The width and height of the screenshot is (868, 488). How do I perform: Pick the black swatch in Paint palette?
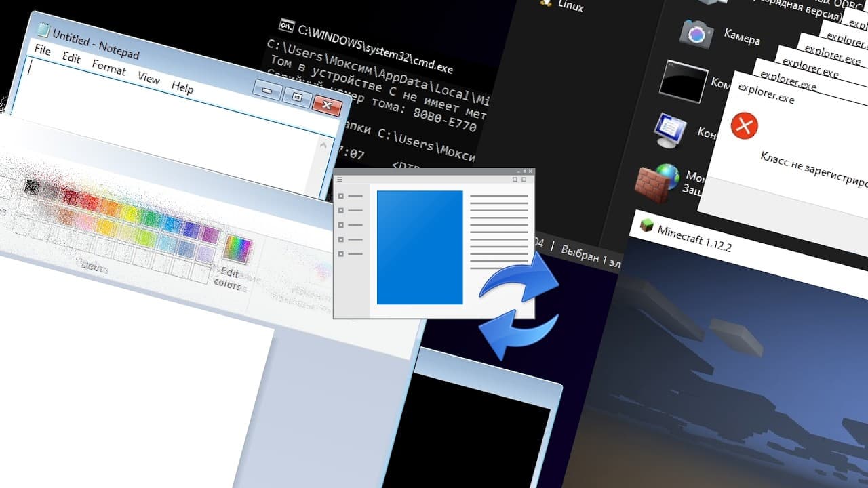pos(31,186)
